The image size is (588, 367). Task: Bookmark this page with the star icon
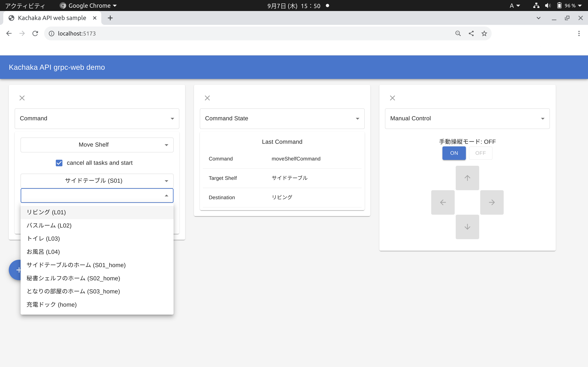point(484,33)
